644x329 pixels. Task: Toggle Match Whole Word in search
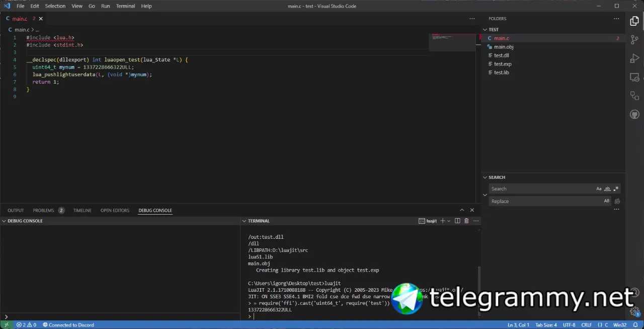[607, 188]
